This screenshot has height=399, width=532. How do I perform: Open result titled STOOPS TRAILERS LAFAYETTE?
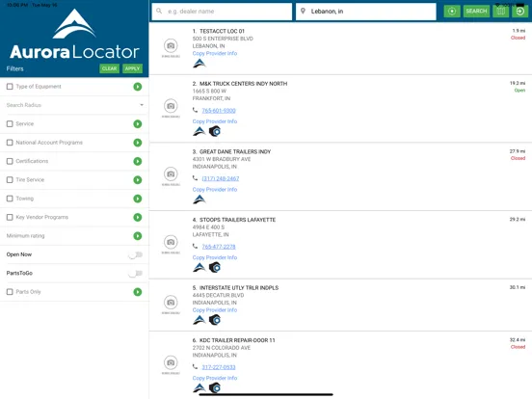pyautogui.click(x=237, y=220)
